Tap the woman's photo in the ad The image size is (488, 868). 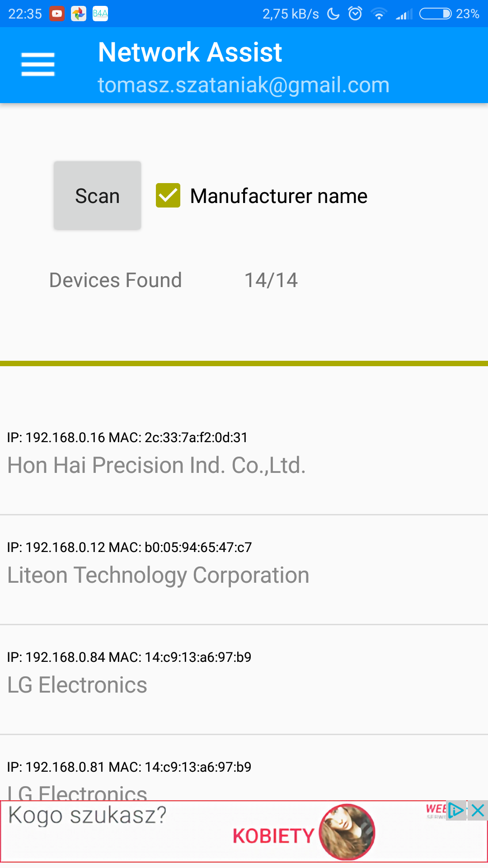pos(347,831)
